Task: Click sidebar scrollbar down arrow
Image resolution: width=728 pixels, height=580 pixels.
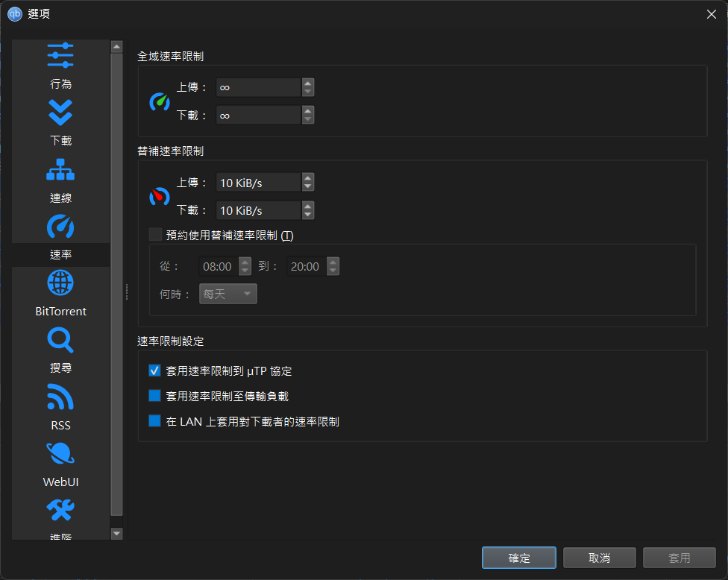Action: 117,534
